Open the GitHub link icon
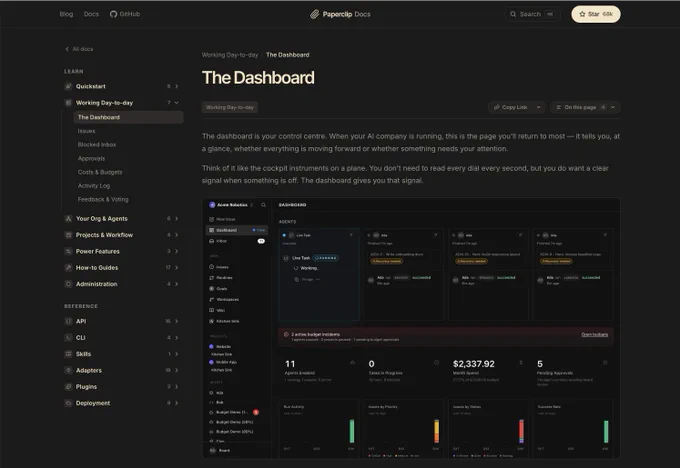Viewport: 680px width, 468px height. click(113, 14)
